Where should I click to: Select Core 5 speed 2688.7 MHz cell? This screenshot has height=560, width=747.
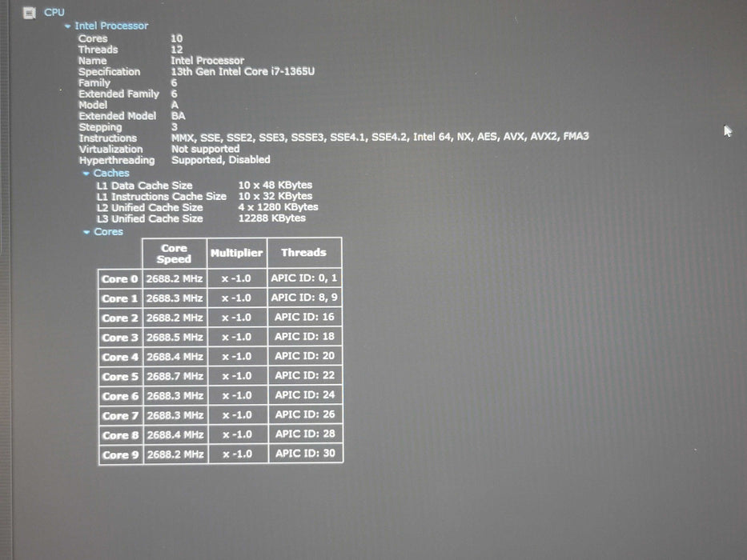(175, 376)
